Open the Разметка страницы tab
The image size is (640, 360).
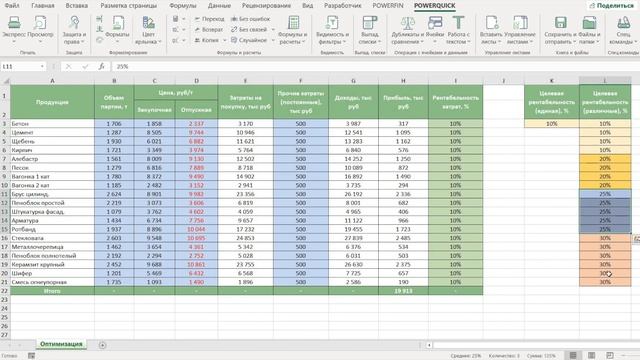pos(129,6)
